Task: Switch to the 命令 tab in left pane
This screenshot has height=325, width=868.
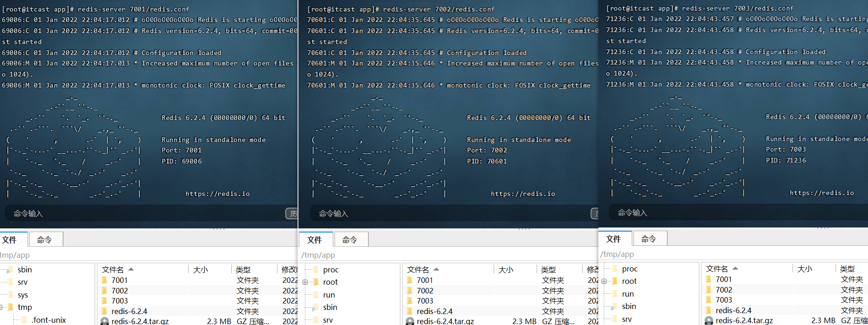Action: click(45, 240)
